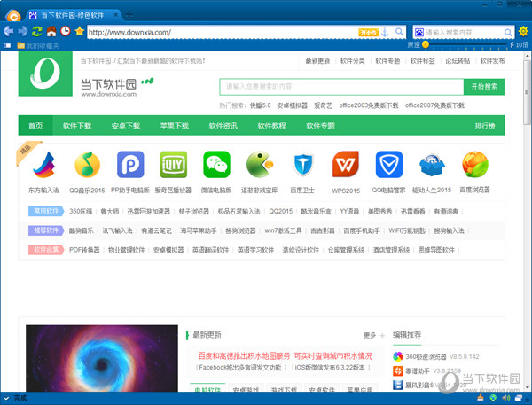Open the home page house icon
532x405 pixels.
click(x=51, y=32)
